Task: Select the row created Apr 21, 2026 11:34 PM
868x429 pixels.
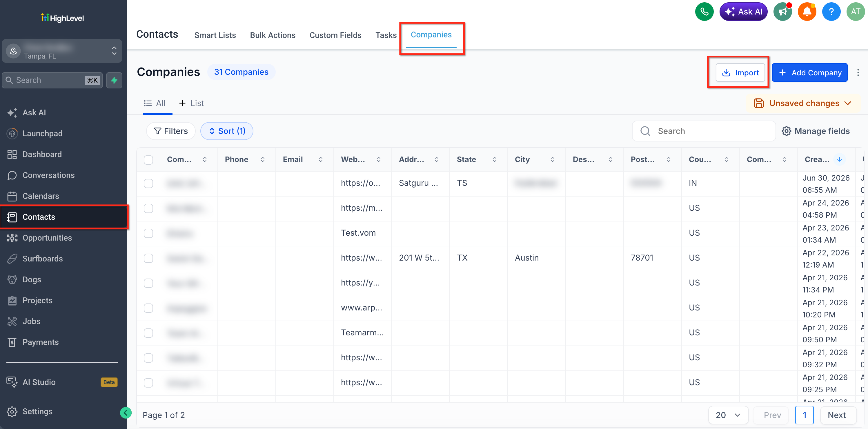Action: pos(148,283)
